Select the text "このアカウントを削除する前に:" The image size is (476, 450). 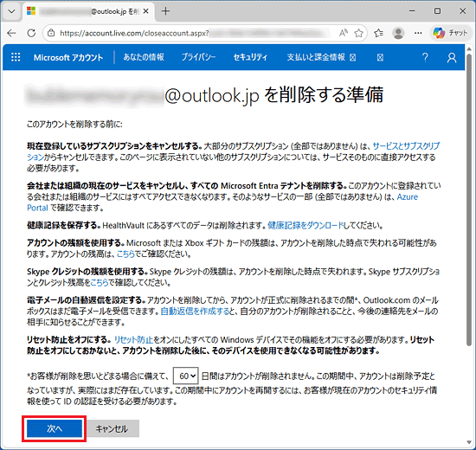pos(74,124)
